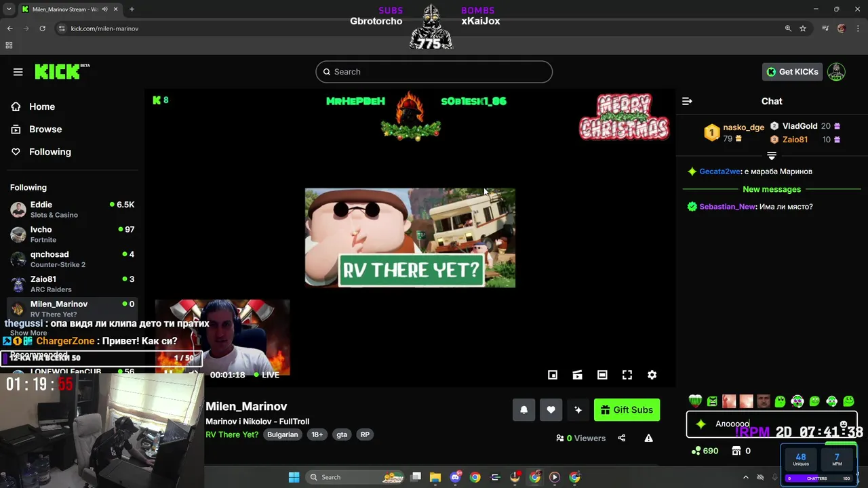Create a clip of the stream
This screenshot has height=488, width=868.
click(577, 375)
